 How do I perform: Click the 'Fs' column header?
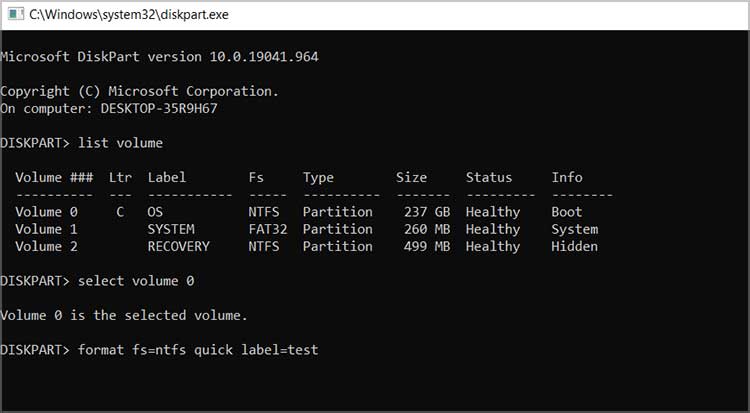(256, 177)
